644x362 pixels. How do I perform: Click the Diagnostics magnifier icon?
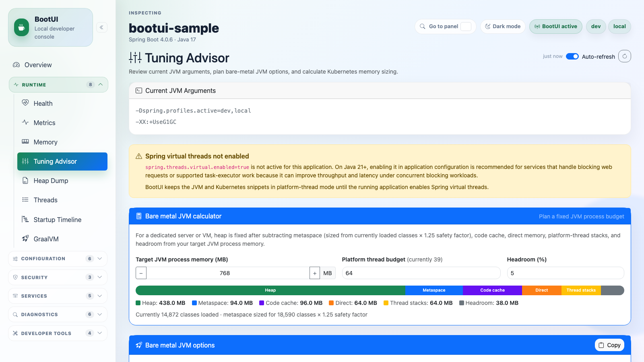(x=15, y=315)
